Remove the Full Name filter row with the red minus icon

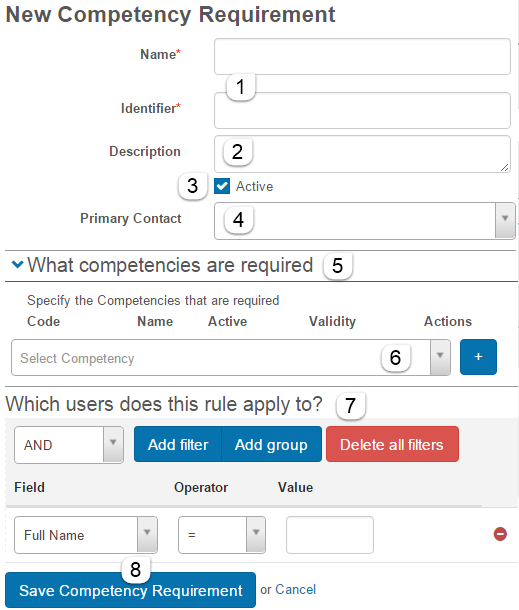point(500,534)
